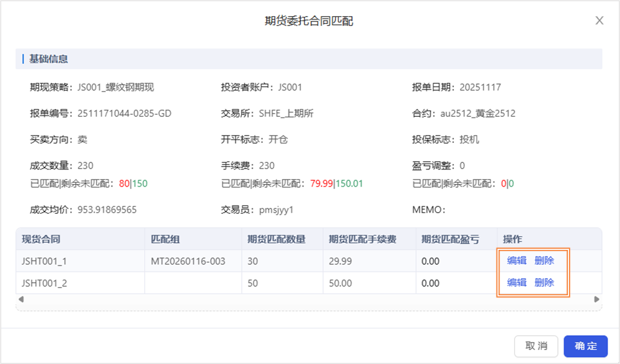Image resolution: width=620 pixels, height=364 pixels.
Task: Click the table's horizontal scrollbar track
Action: coord(308,299)
